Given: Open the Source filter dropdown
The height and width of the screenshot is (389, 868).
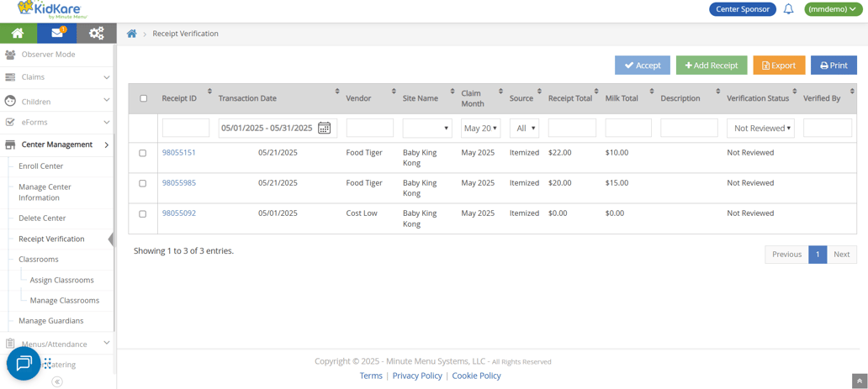Looking at the screenshot, I should pos(524,129).
